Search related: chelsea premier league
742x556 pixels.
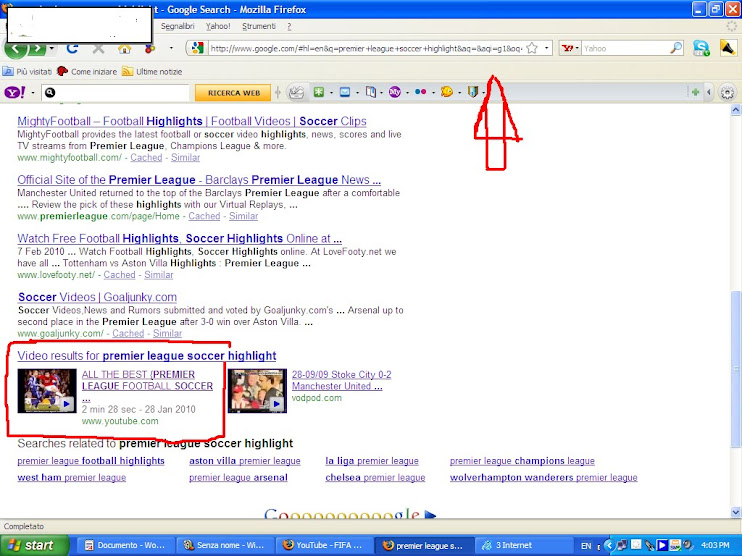pyautogui.click(x=375, y=478)
